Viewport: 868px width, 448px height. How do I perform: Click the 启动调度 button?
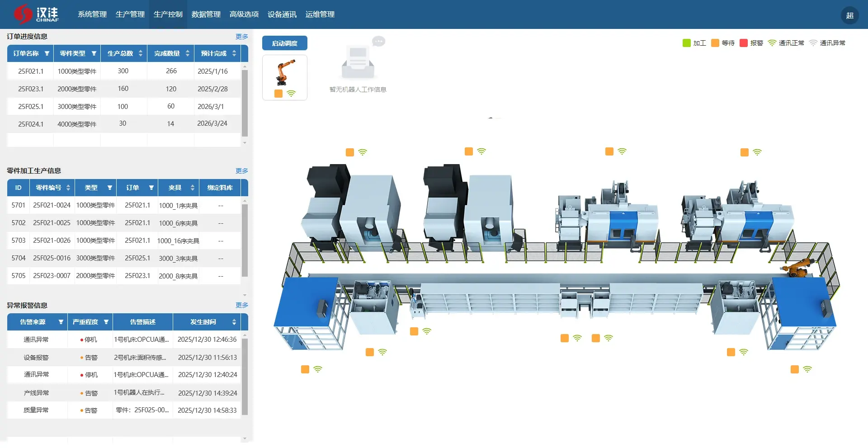click(285, 43)
